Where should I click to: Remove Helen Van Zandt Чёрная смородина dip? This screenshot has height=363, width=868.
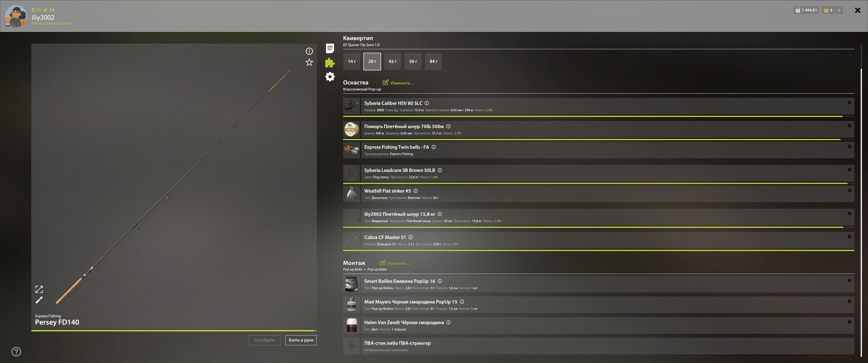(x=849, y=322)
